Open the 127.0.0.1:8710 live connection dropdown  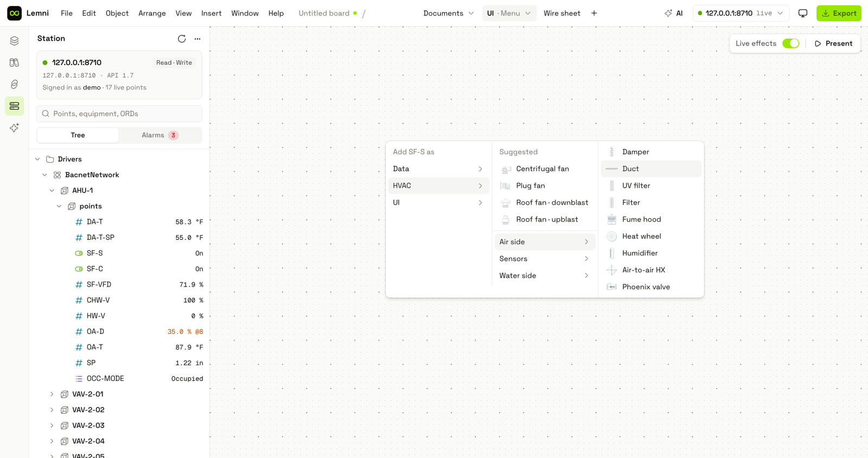pos(741,13)
